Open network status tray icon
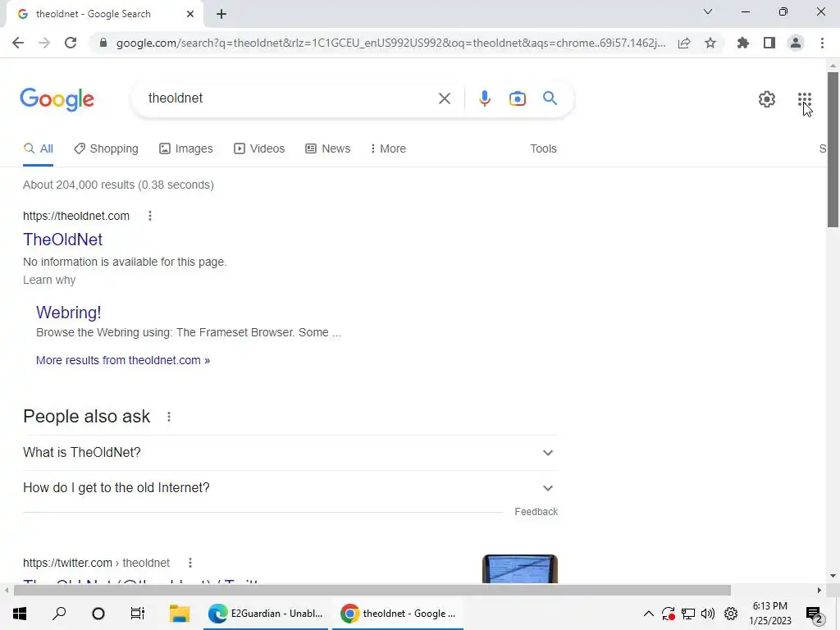This screenshot has width=840, height=630. (688, 614)
